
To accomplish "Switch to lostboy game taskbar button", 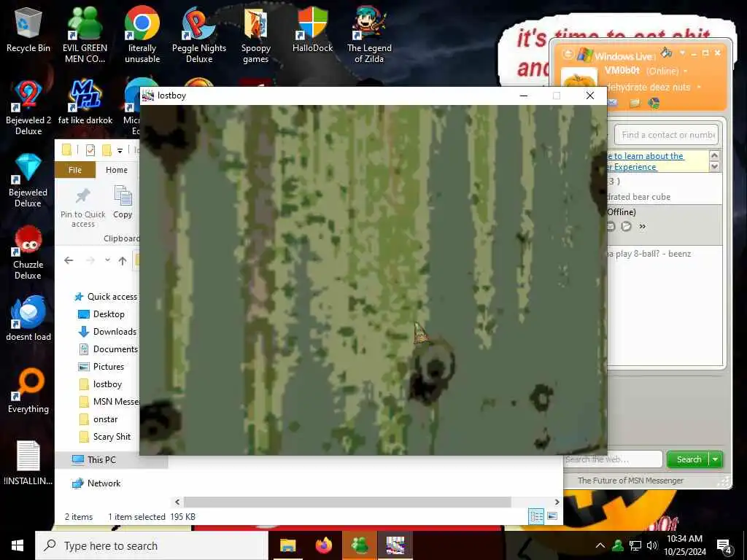I will pyautogui.click(x=395, y=545).
